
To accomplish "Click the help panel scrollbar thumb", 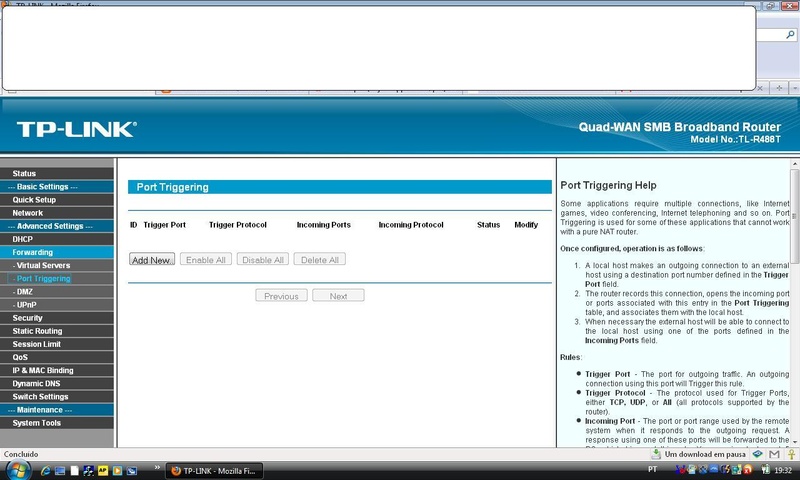I will (795, 216).
